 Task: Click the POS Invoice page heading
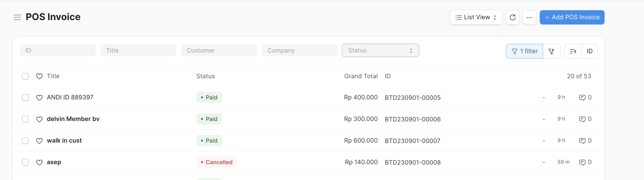point(53,17)
